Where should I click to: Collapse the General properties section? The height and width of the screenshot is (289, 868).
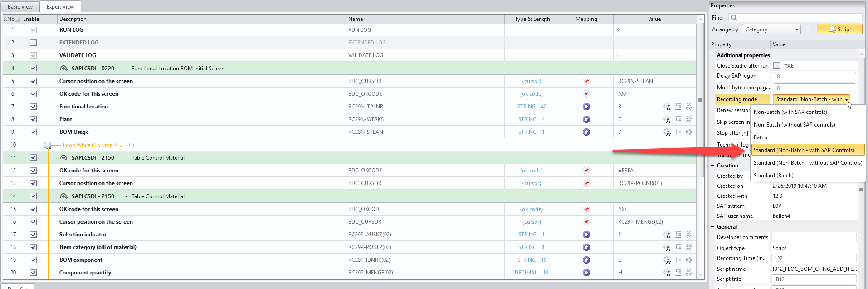coord(712,227)
